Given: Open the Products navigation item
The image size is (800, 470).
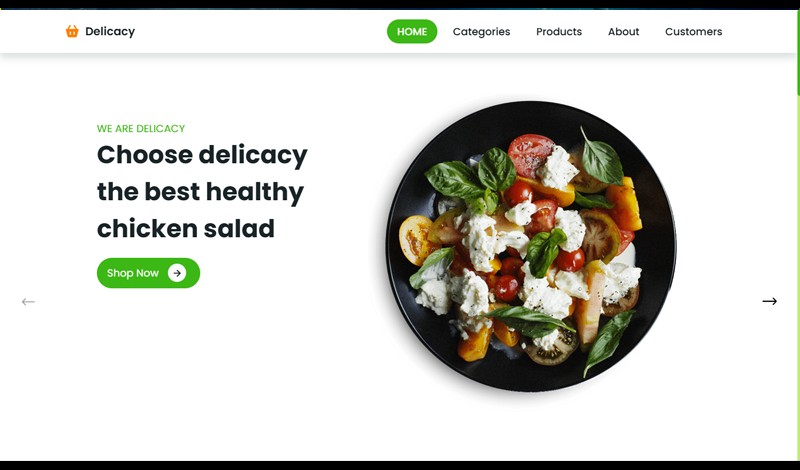Looking at the screenshot, I should click(559, 32).
